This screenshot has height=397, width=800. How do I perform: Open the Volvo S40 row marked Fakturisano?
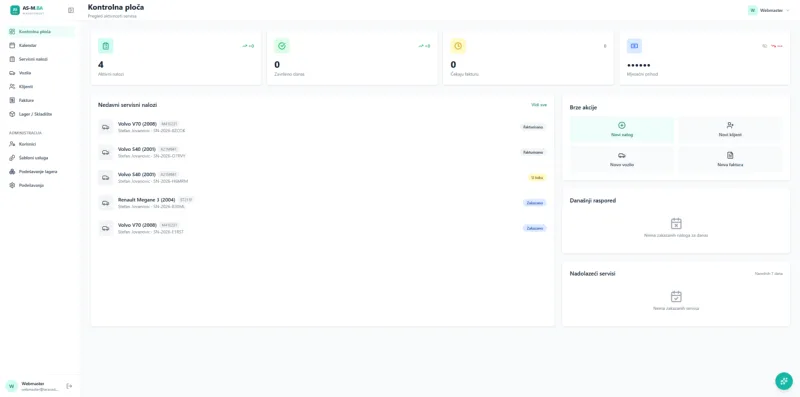point(322,152)
